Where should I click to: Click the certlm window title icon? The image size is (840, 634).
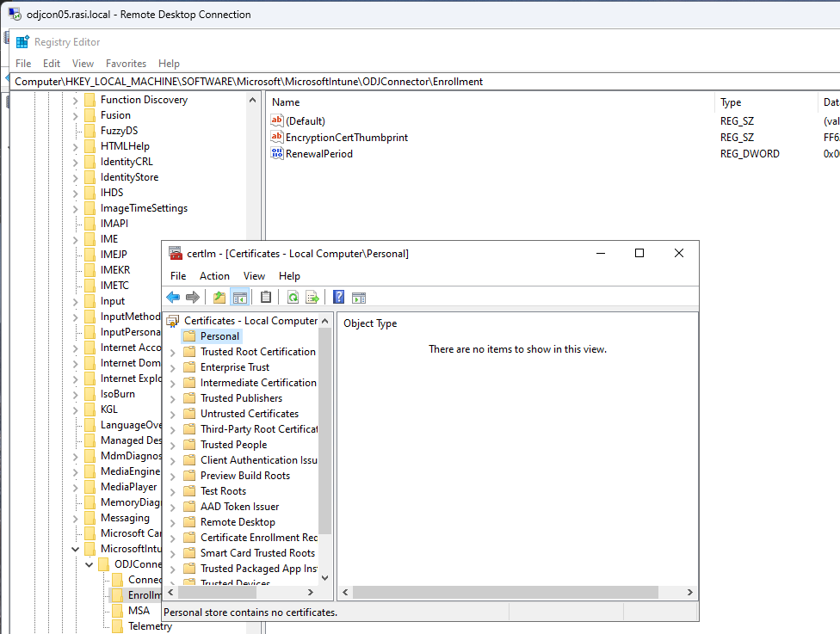[176, 253]
